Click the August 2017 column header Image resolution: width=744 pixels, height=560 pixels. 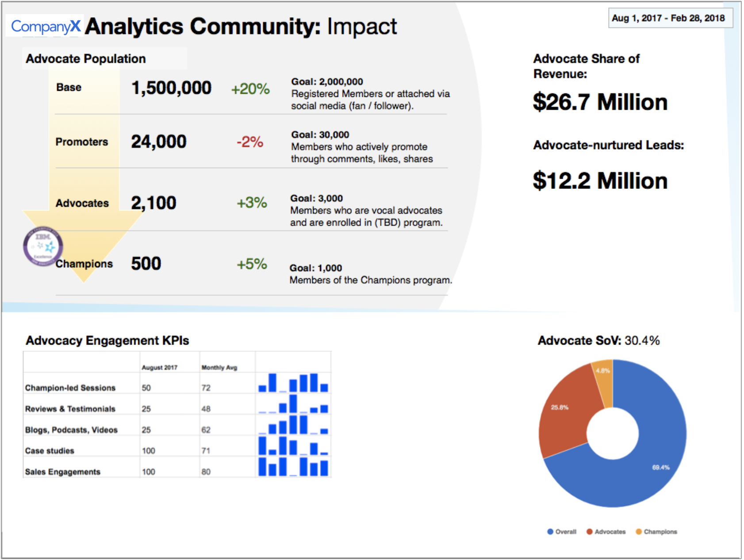pyautogui.click(x=159, y=368)
